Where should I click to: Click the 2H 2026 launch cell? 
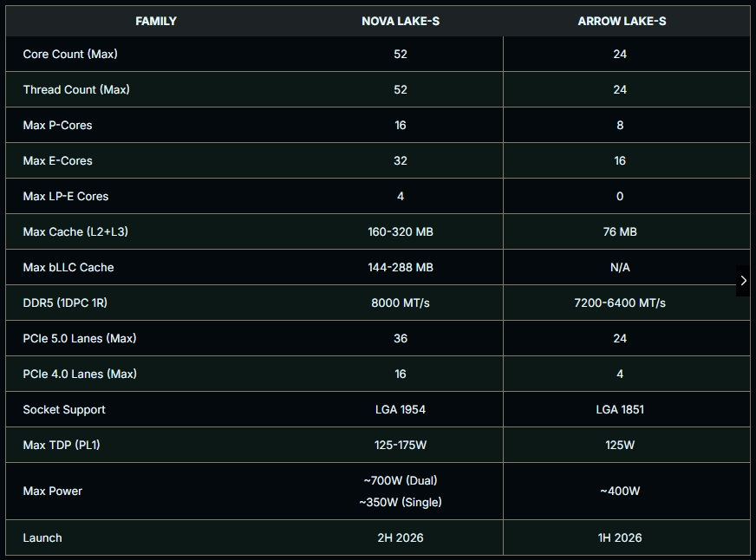click(401, 537)
